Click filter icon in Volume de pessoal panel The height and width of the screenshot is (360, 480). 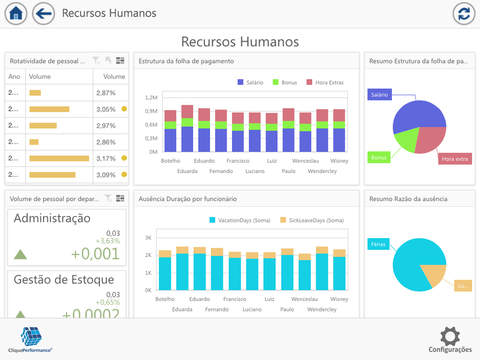(108, 198)
